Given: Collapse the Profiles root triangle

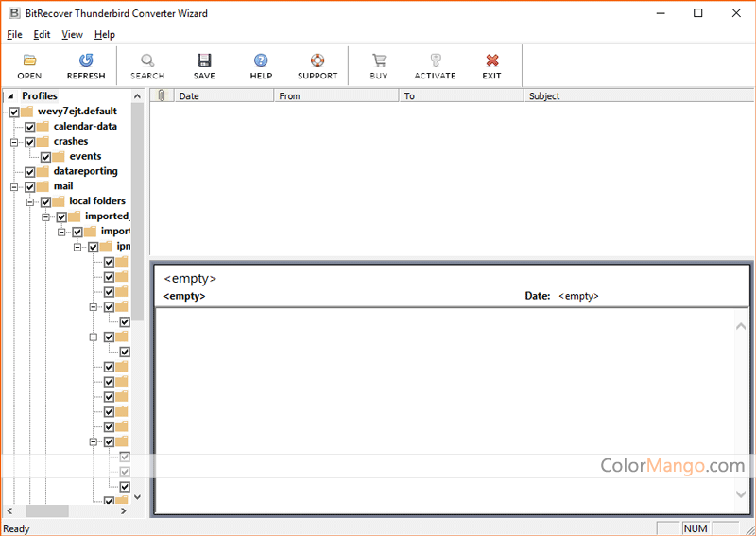Looking at the screenshot, I should (x=11, y=96).
